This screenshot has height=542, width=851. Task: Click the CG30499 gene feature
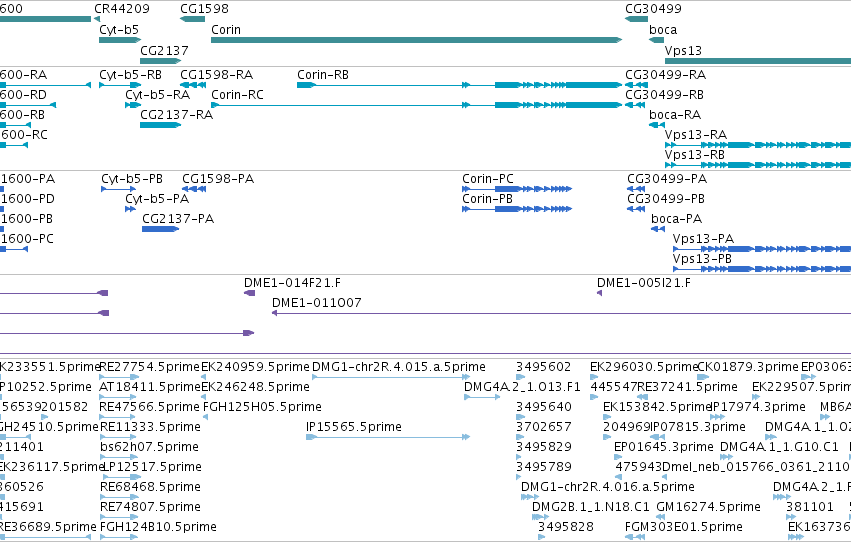tap(636, 19)
